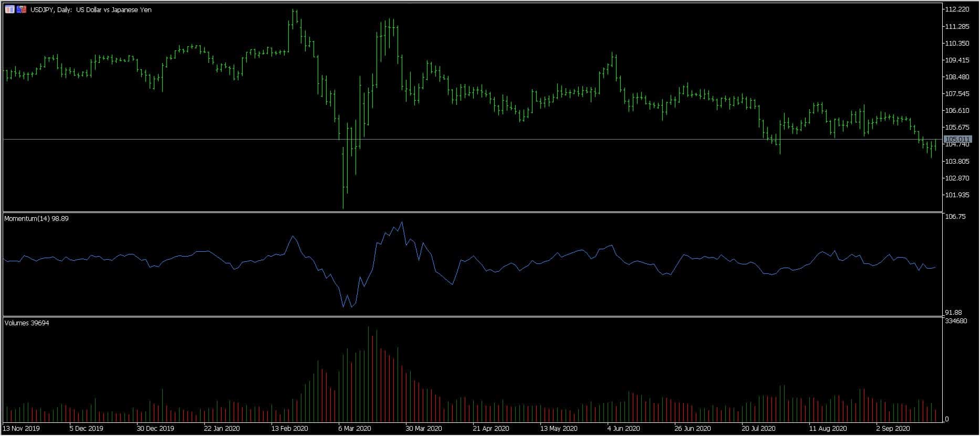The image size is (980, 436).
Task: Click the 5 Dec 2019 date label
Action: tap(87, 428)
